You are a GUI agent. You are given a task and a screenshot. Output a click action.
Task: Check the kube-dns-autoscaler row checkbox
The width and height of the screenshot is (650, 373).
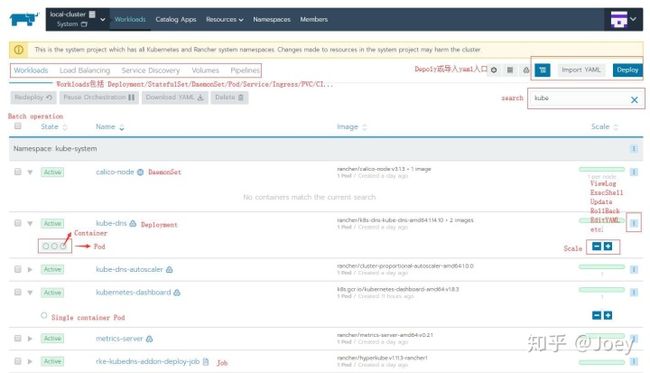point(18,269)
